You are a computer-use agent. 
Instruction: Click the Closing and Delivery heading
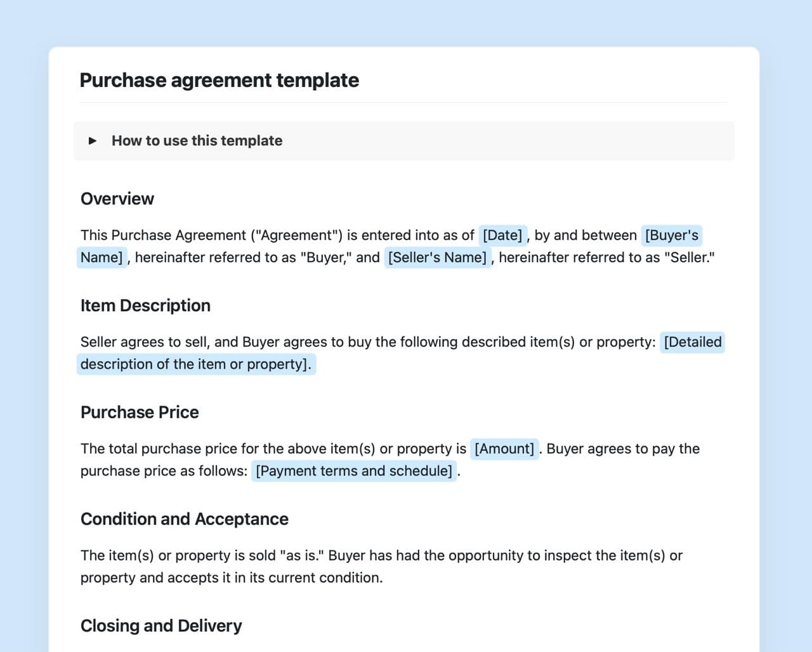pyautogui.click(x=161, y=625)
